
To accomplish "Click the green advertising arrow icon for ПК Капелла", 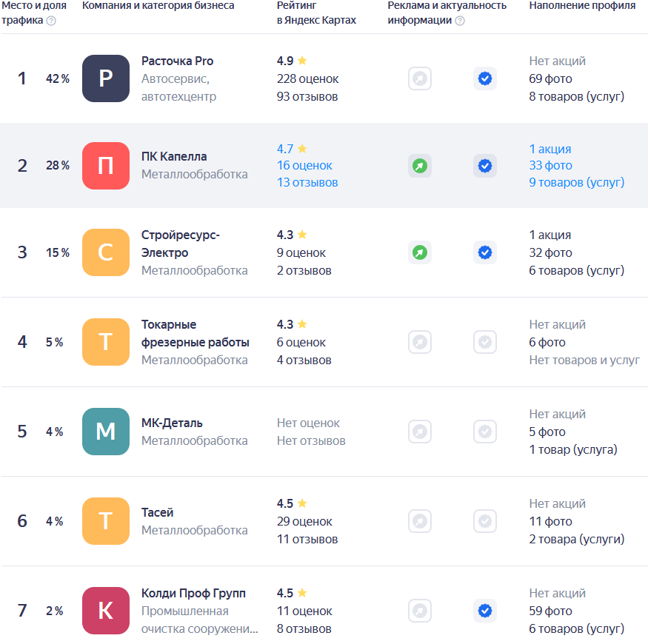I will pos(420,166).
